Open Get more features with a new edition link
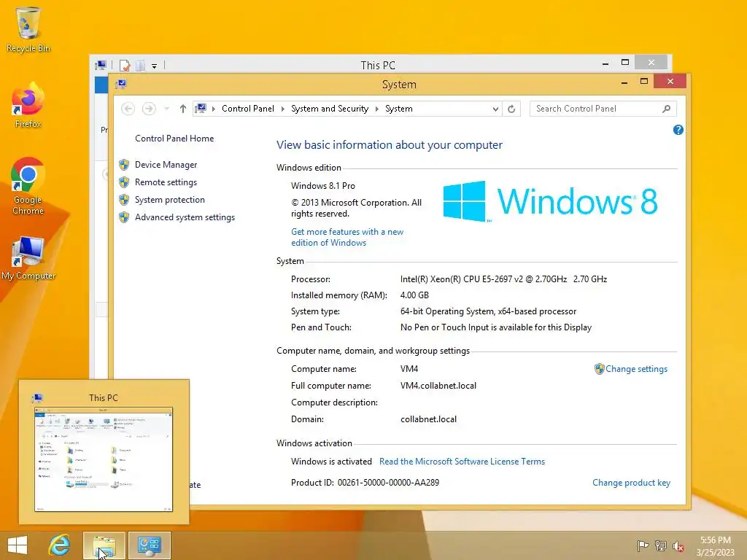The image size is (747, 560). [x=347, y=237]
